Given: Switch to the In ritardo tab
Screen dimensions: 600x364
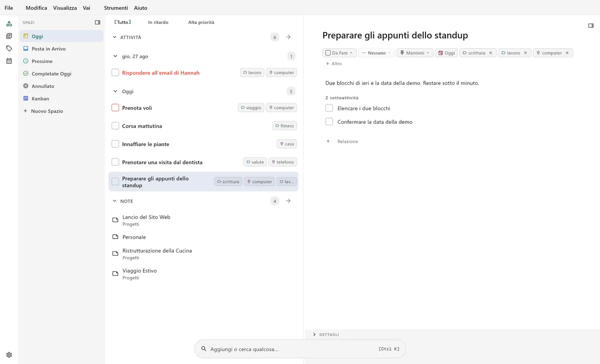Looking at the screenshot, I should (158, 22).
